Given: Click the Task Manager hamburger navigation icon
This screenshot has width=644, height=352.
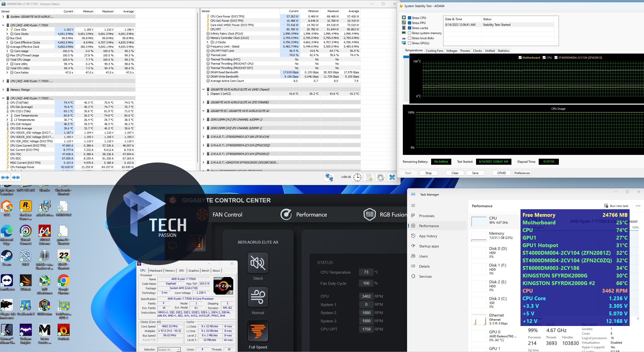Looking at the screenshot, I should point(413,205).
